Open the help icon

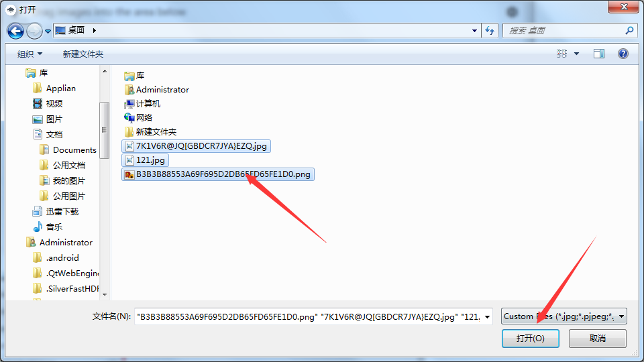point(623,54)
